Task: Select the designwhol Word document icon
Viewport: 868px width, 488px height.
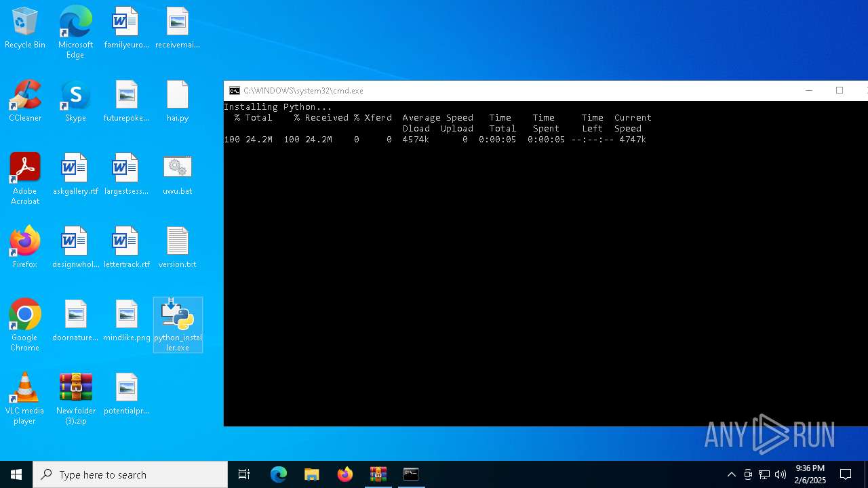Action: [75, 247]
